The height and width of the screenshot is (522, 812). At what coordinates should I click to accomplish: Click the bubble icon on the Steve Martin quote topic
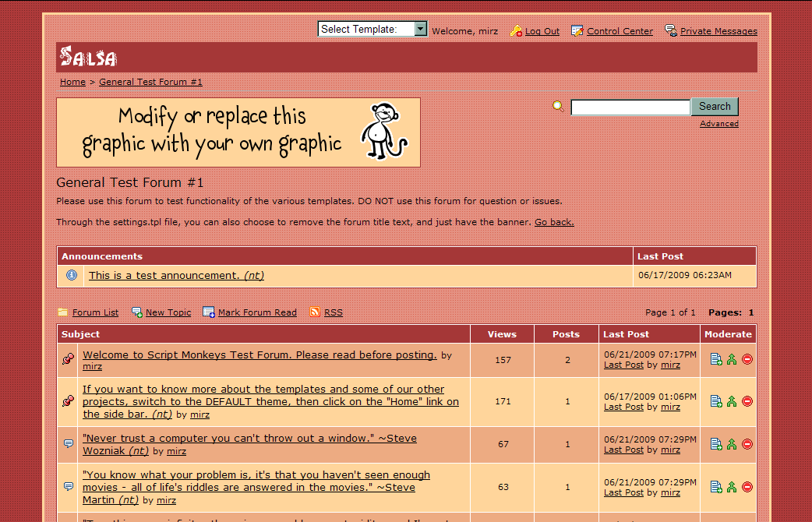click(x=69, y=487)
